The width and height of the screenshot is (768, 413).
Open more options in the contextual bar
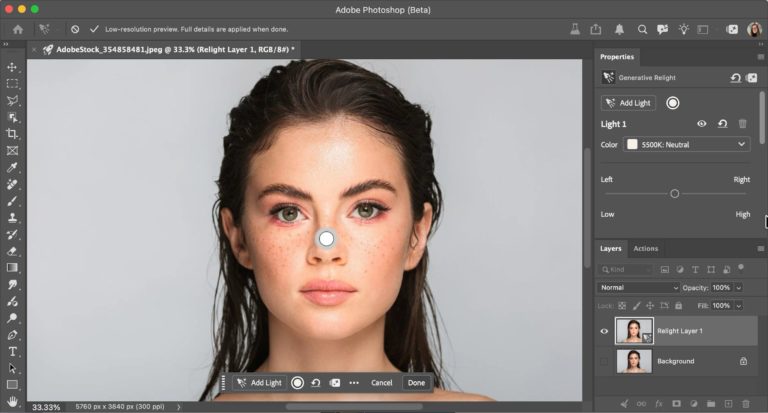tap(354, 383)
